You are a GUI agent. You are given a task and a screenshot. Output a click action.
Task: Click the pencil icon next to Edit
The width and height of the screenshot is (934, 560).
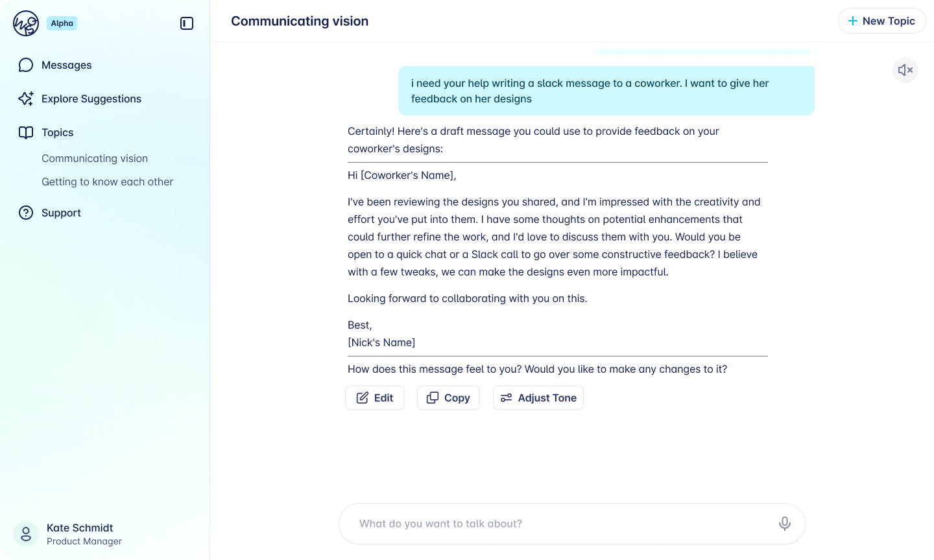point(363,397)
